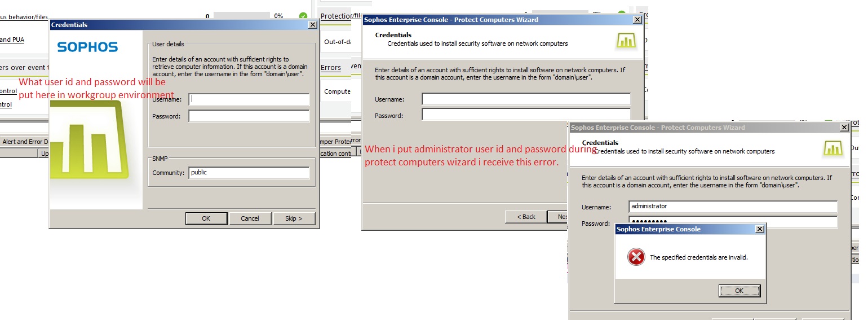Dismiss the invalid credentials error with OK

tap(739, 291)
